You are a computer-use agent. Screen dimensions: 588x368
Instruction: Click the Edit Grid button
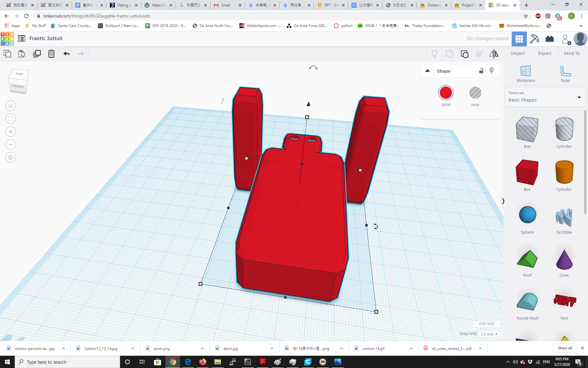click(x=486, y=324)
